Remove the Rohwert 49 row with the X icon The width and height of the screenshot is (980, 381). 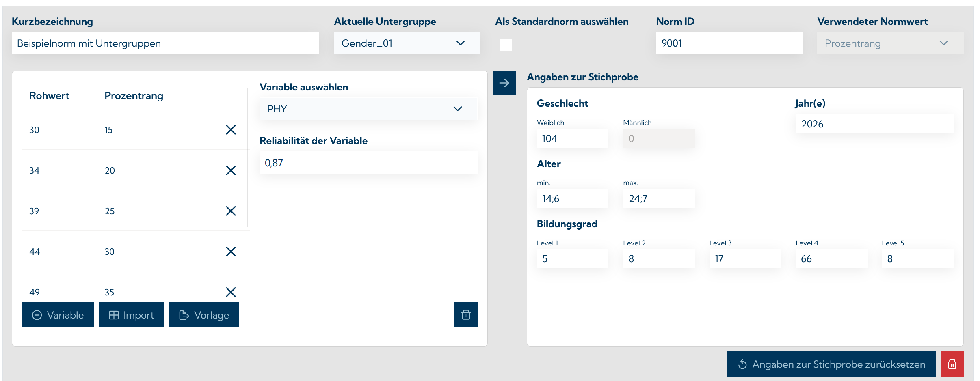coord(231,292)
